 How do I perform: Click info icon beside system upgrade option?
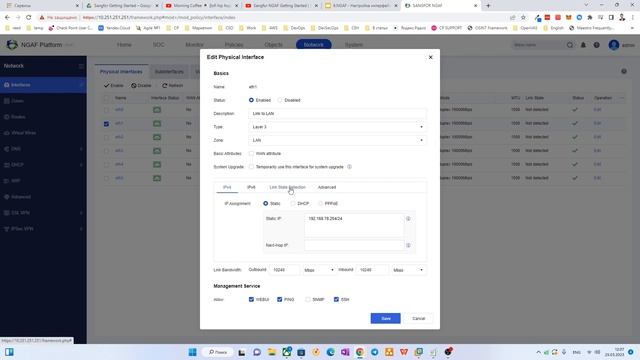(x=349, y=167)
